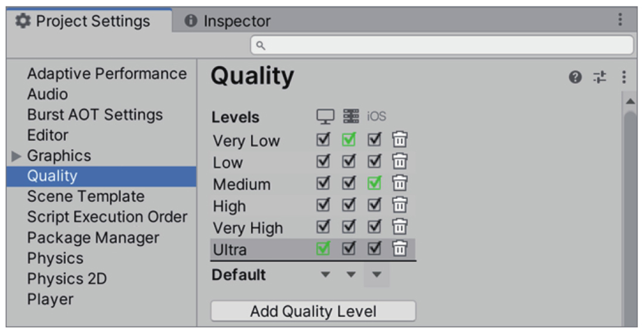Toggle the Low level standalone checkbox
The width and height of the screenshot is (644, 333).
pos(323,162)
